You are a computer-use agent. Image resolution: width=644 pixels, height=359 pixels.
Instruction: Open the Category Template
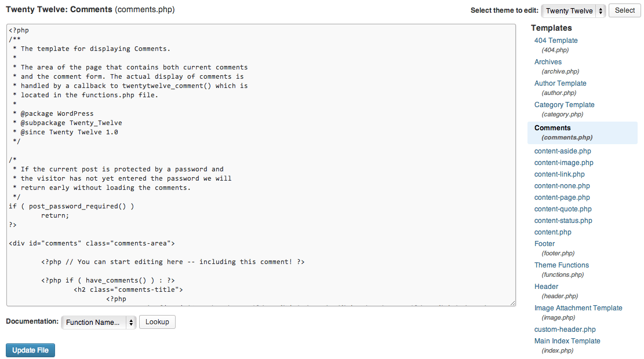pyautogui.click(x=564, y=104)
